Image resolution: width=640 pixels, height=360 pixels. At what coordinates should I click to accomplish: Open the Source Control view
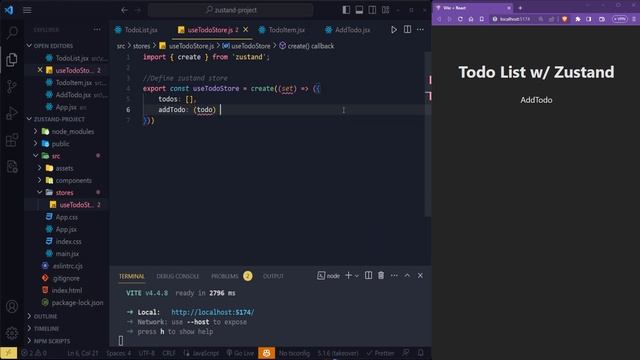click(12, 87)
